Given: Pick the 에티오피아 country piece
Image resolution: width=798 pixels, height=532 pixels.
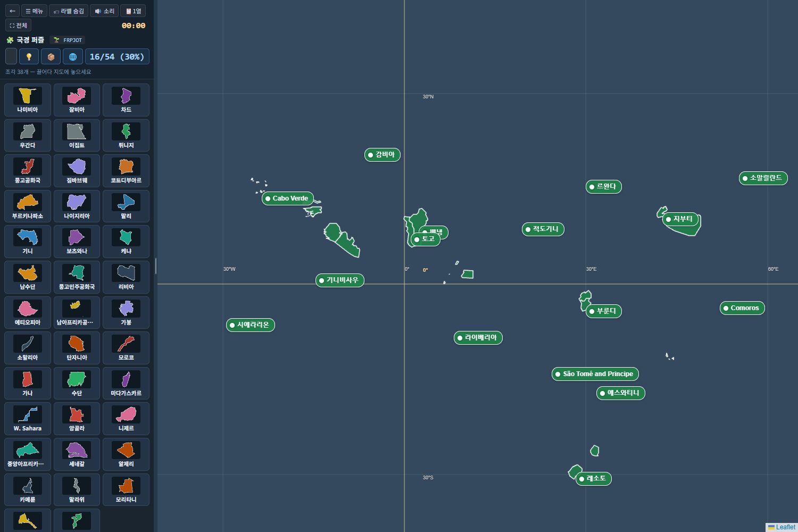Looking at the screenshot, I should click(x=28, y=313).
